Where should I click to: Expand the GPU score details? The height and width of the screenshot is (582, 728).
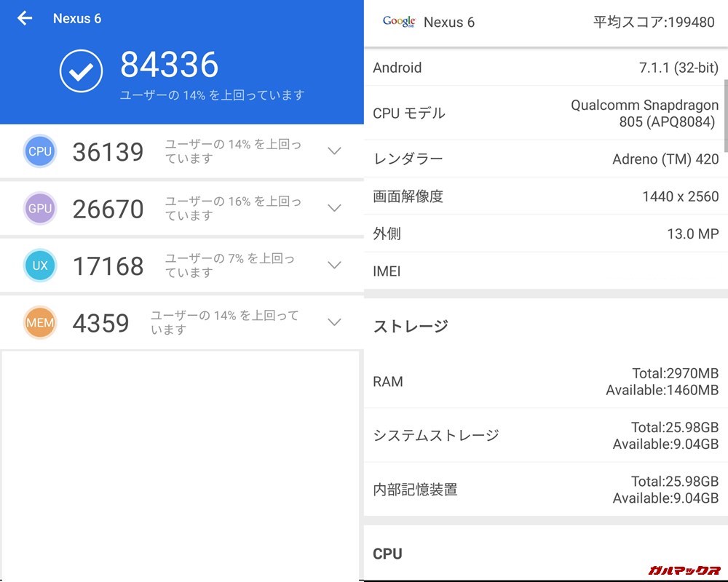[x=334, y=209]
